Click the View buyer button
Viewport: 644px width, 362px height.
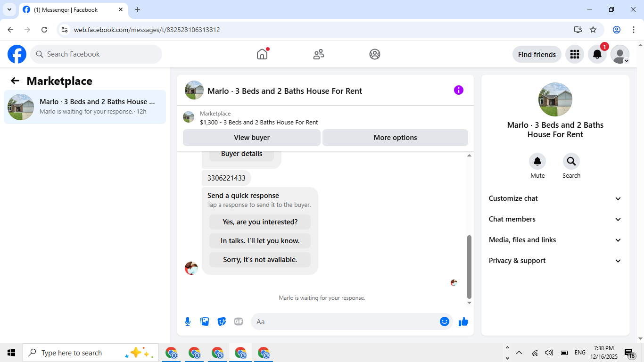coord(252,138)
